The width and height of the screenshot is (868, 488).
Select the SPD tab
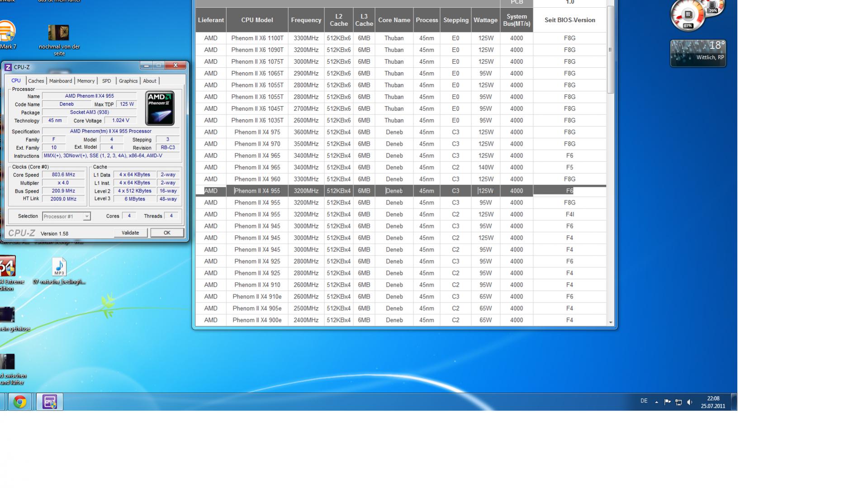(106, 81)
